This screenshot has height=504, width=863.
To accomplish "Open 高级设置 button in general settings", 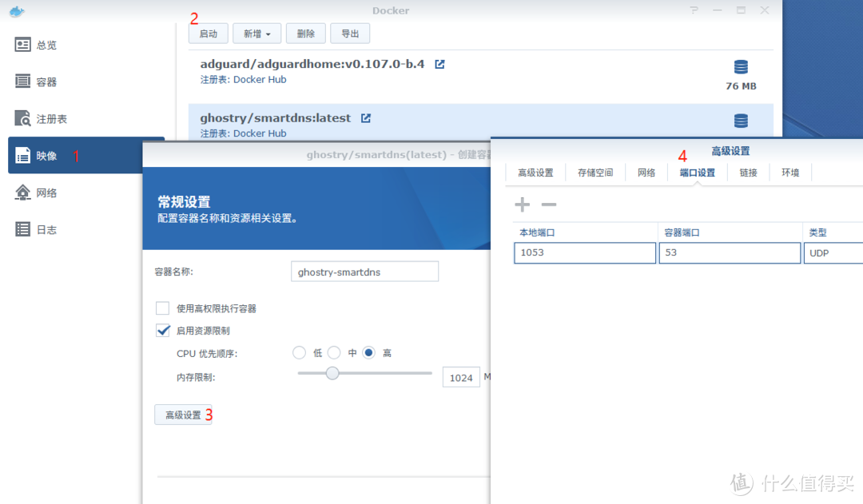I will point(183,415).
